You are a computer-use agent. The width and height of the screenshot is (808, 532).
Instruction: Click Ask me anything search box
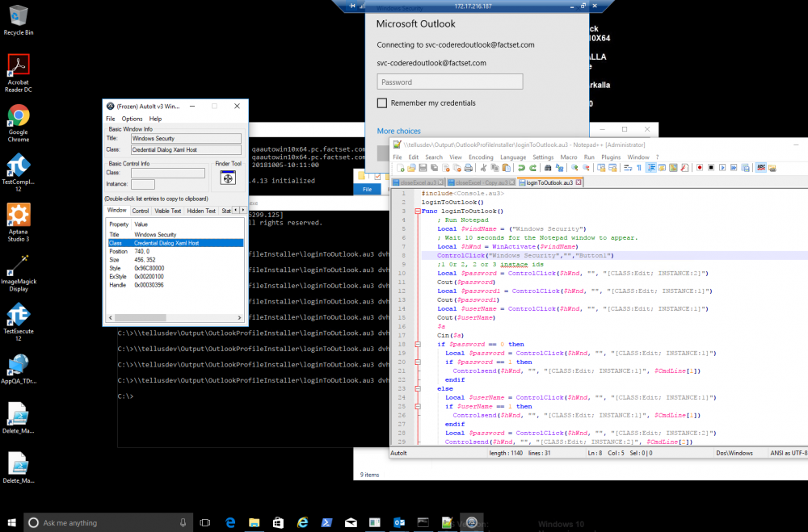pos(108,522)
